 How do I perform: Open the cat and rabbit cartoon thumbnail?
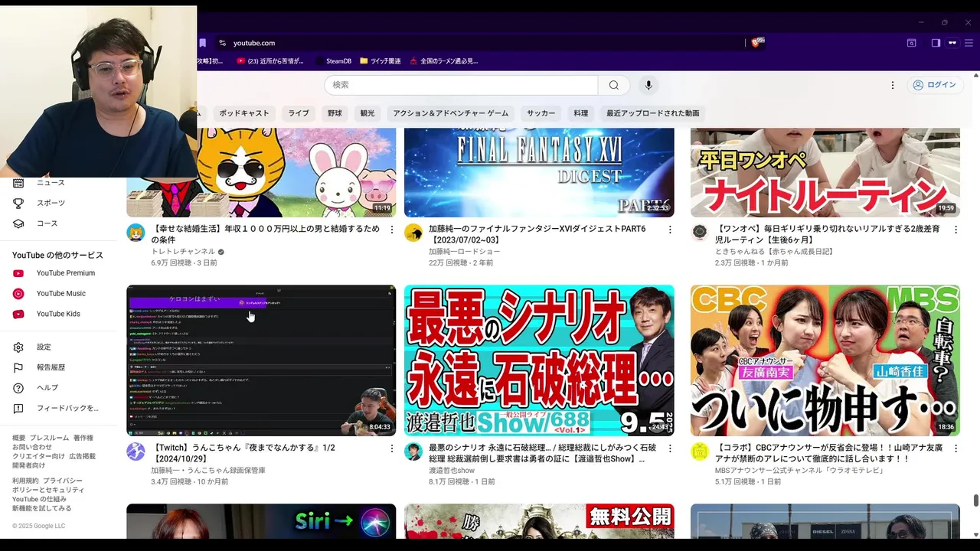tap(261, 173)
